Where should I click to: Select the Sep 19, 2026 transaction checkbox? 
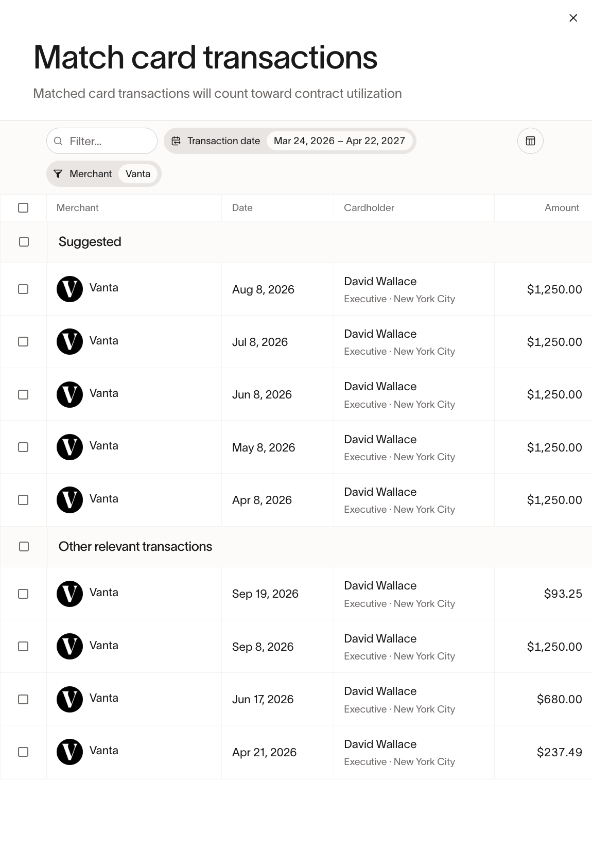click(x=23, y=594)
